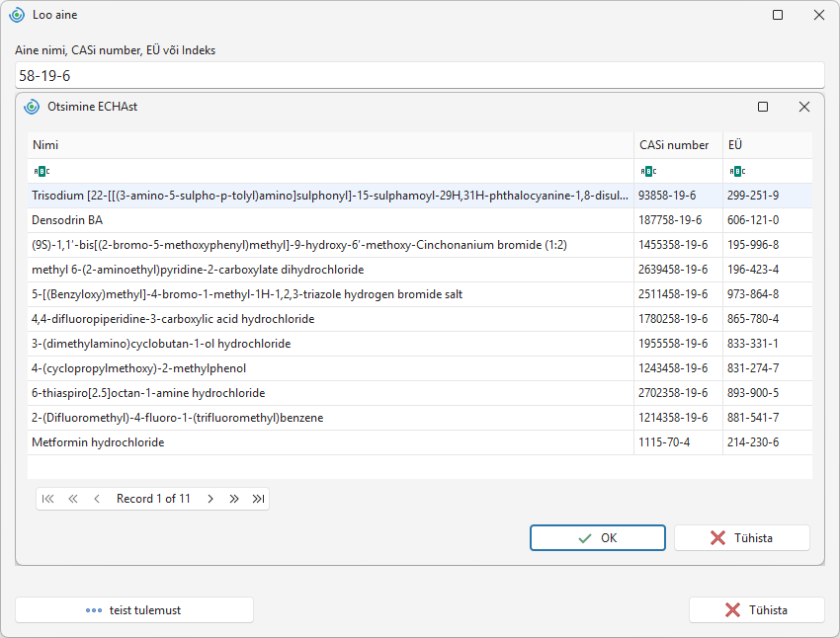The width and height of the screenshot is (840, 638).
Task: Jump to previous page of records
Action: [x=73, y=499]
